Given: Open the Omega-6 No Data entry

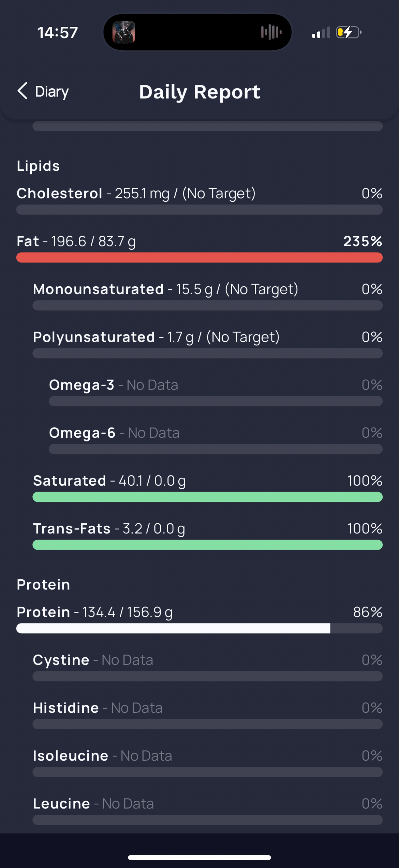Looking at the screenshot, I should point(215,439).
